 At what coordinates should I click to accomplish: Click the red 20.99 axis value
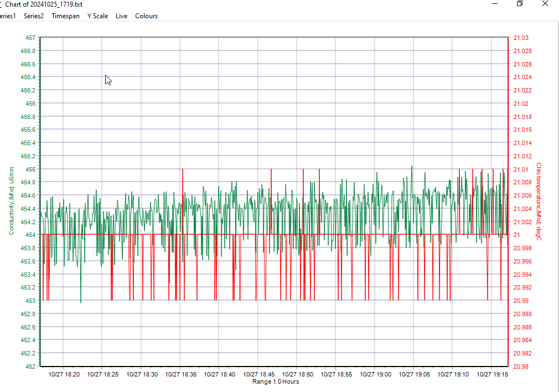pyautogui.click(x=521, y=301)
